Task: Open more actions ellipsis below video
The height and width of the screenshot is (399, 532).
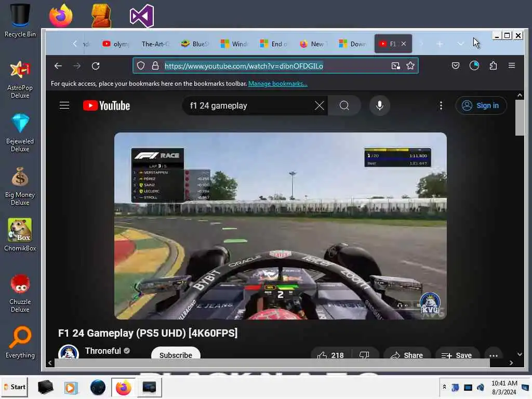Action: (494, 354)
